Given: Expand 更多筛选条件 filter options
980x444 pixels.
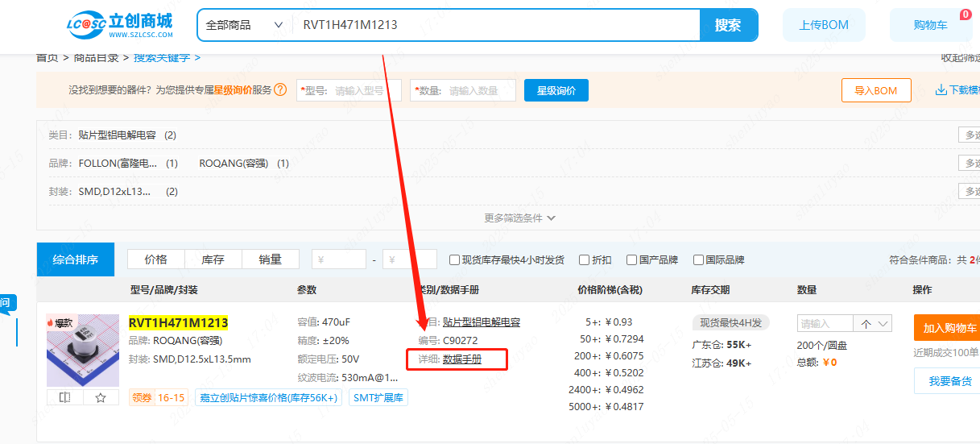Looking at the screenshot, I should 519,218.
